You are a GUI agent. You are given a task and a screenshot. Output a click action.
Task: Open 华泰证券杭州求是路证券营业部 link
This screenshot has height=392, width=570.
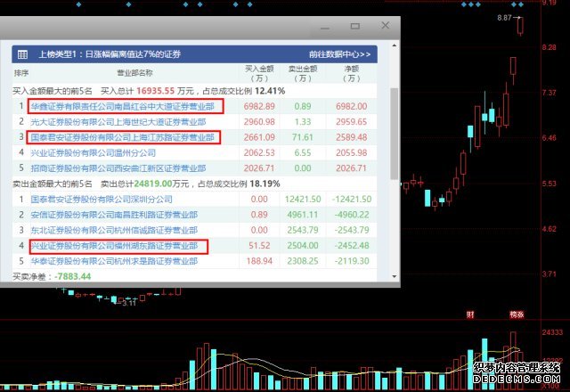click(x=114, y=260)
